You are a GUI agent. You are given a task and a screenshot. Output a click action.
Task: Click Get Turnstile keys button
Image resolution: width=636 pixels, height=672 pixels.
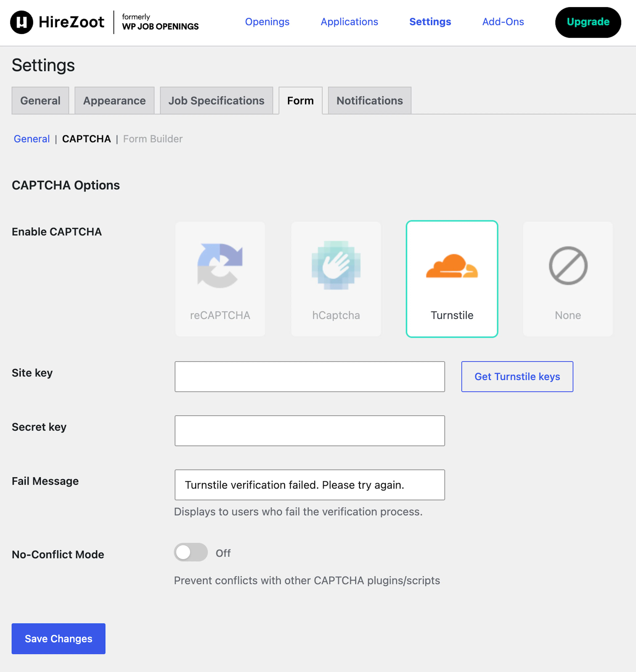(517, 377)
